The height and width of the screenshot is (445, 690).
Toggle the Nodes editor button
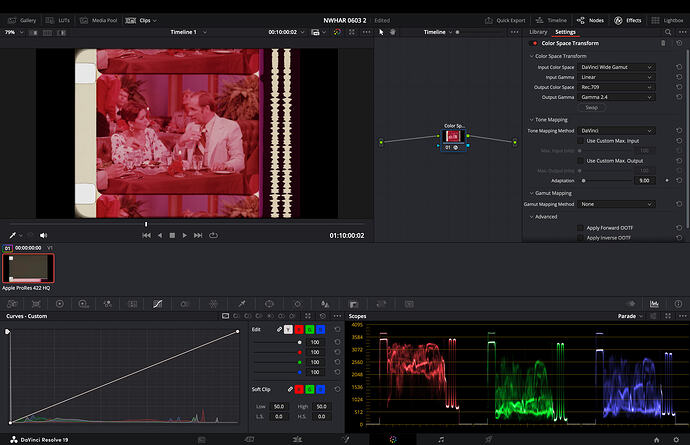[x=590, y=19]
